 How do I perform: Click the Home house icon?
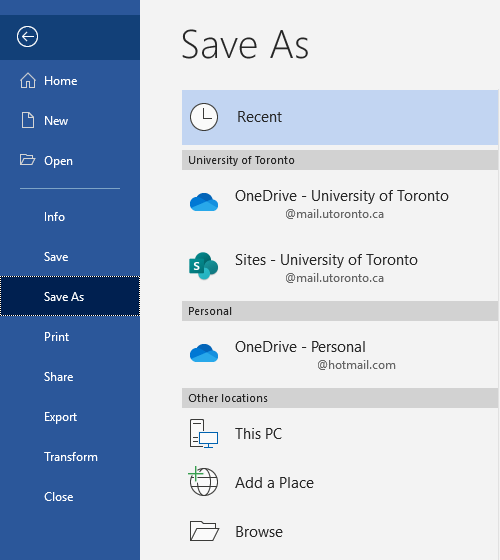pos(28,80)
